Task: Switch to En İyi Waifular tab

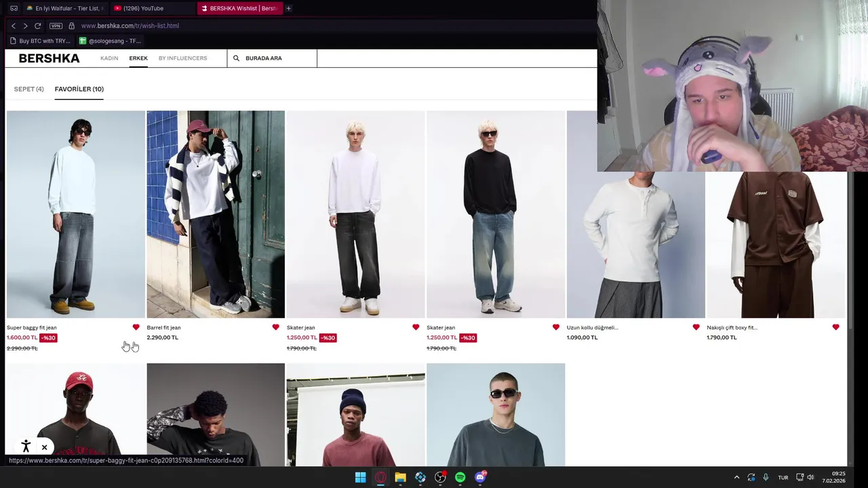Action: coord(64,8)
